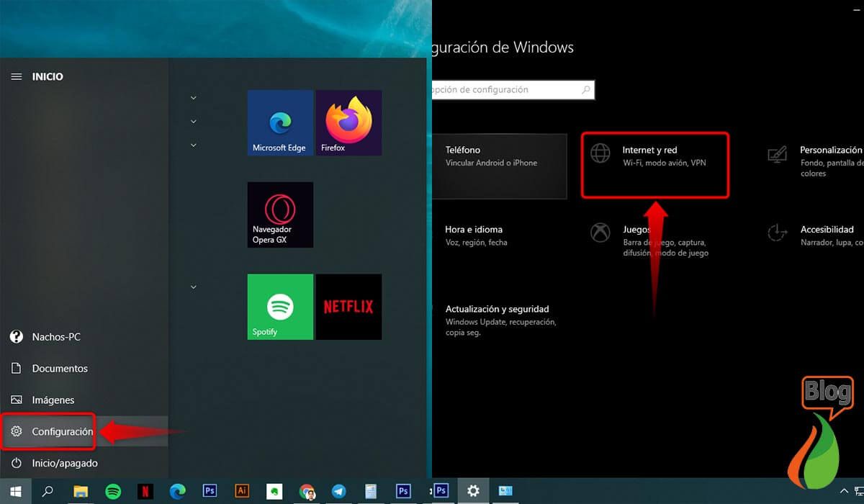
Task: Click the Windows Start button
Action: tap(16, 491)
